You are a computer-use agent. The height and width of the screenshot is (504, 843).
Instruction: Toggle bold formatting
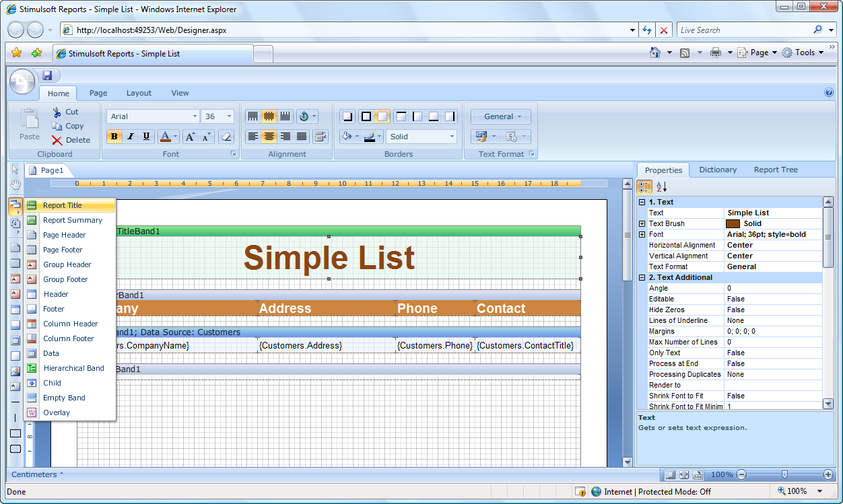(x=114, y=137)
